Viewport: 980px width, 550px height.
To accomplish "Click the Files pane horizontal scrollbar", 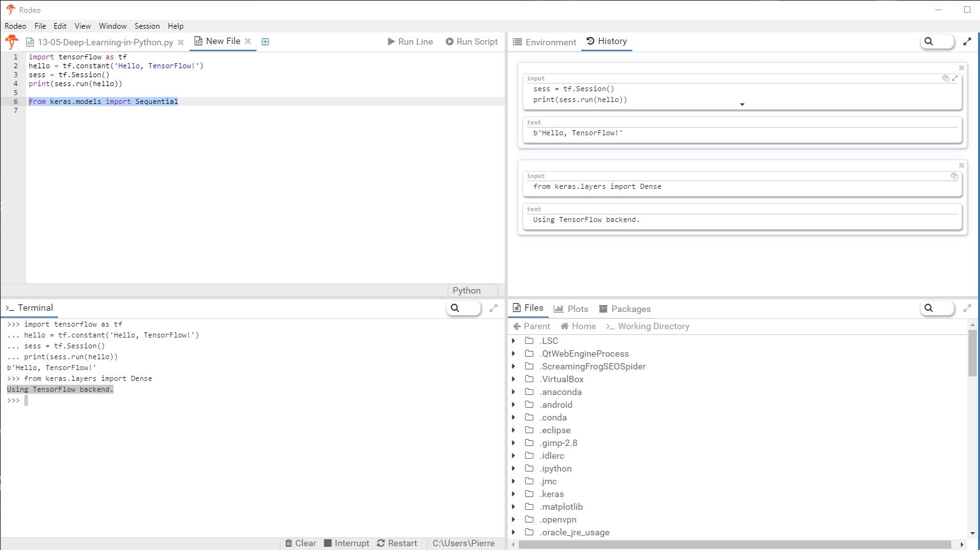I will click(x=734, y=544).
